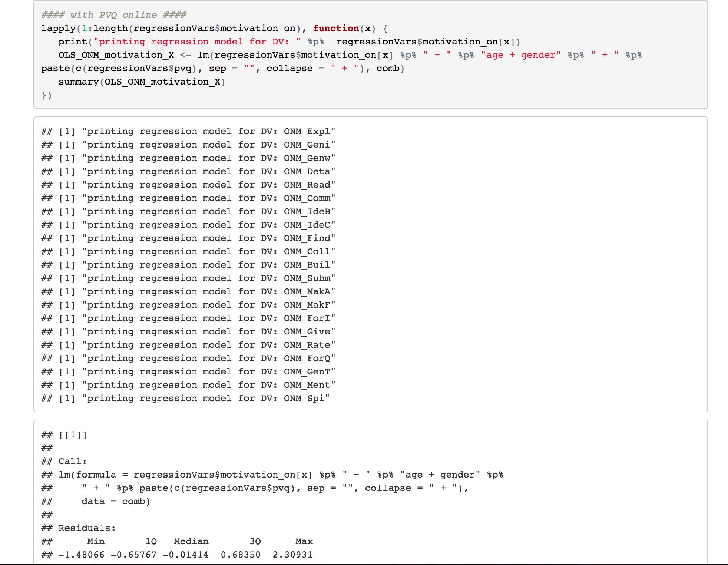
Task: Click the 'Residuals:' heading
Action: [87, 528]
